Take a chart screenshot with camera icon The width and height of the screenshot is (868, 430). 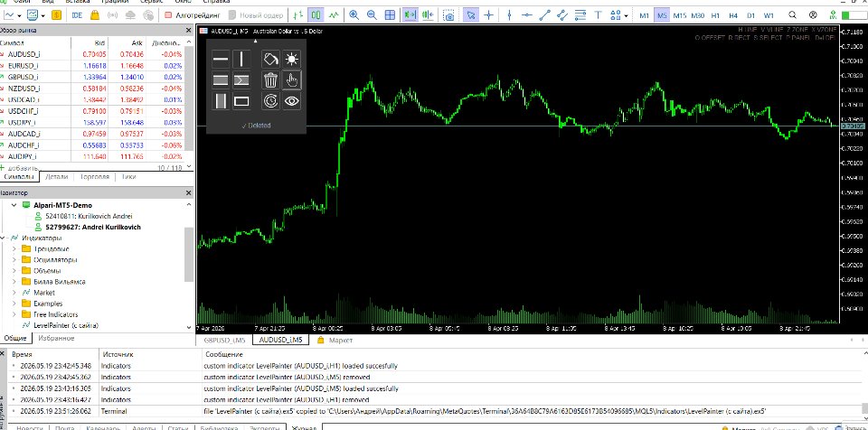[449, 15]
